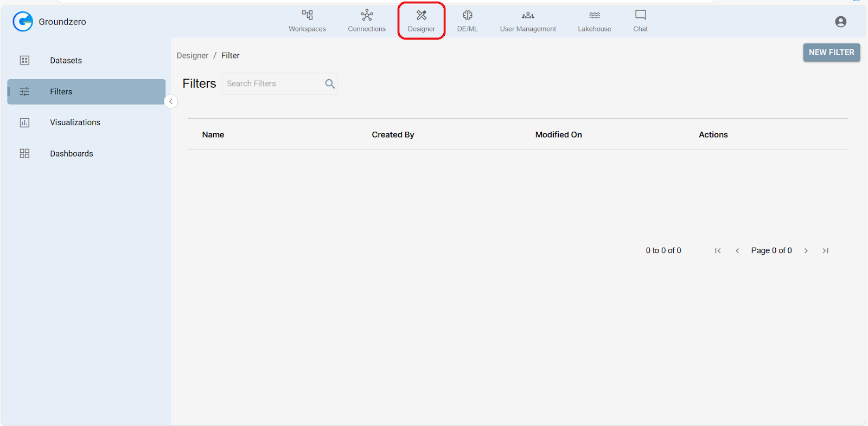Collapse the left sidebar panel
Viewport: 868px width, 426px height.
171,101
